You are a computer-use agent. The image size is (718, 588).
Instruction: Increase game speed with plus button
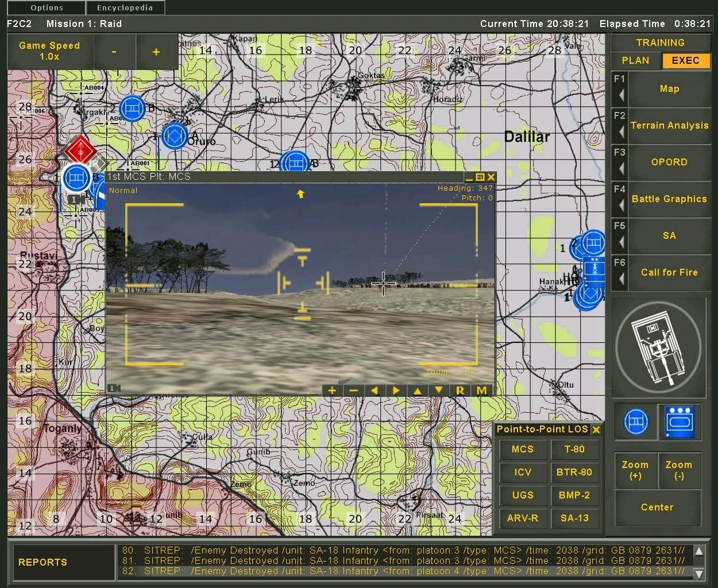click(x=156, y=52)
